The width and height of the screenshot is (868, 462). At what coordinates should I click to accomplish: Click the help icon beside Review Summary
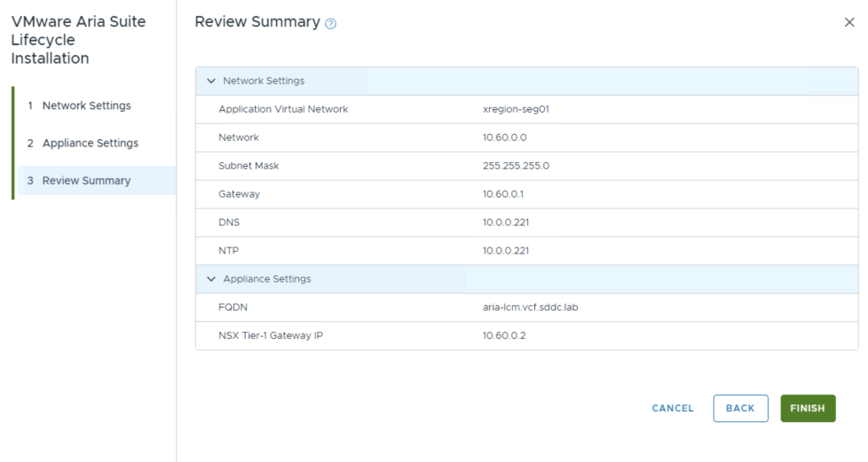click(x=331, y=24)
